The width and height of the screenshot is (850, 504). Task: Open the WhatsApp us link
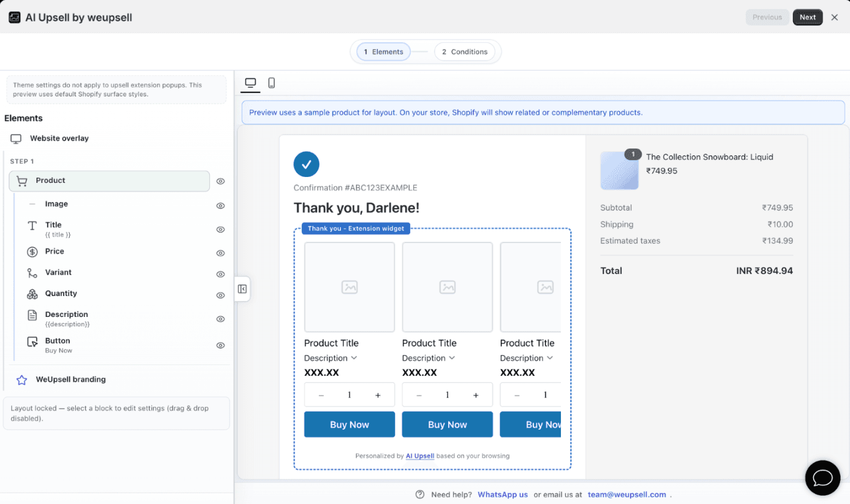502,494
